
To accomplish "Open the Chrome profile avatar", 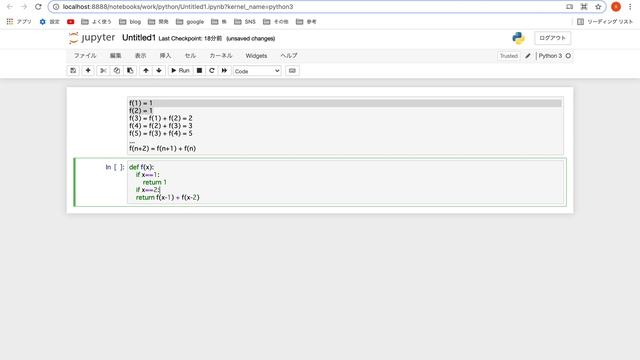I will pyautogui.click(x=616, y=7).
